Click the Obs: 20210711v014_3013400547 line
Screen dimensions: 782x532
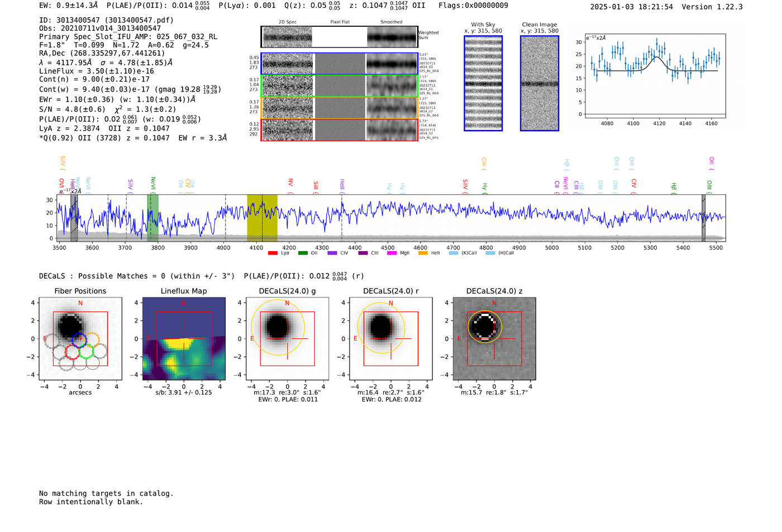click(100, 28)
